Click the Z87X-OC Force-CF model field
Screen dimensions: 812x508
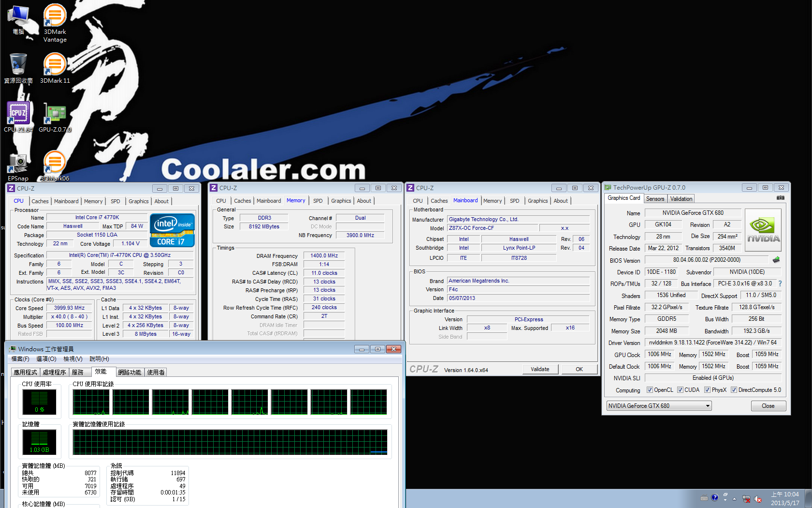tap(492, 228)
